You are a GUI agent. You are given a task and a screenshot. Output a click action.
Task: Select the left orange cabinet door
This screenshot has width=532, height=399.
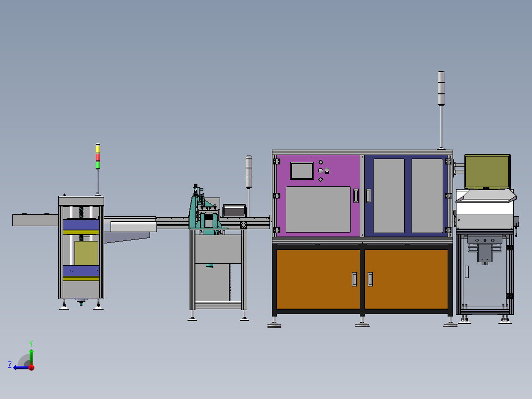[x=318, y=279]
